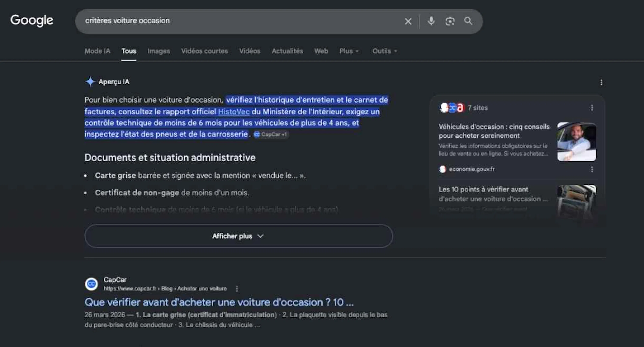644x347 pixels.
Task: Click the stacked site icons beside 7 sites
Action: click(x=452, y=108)
